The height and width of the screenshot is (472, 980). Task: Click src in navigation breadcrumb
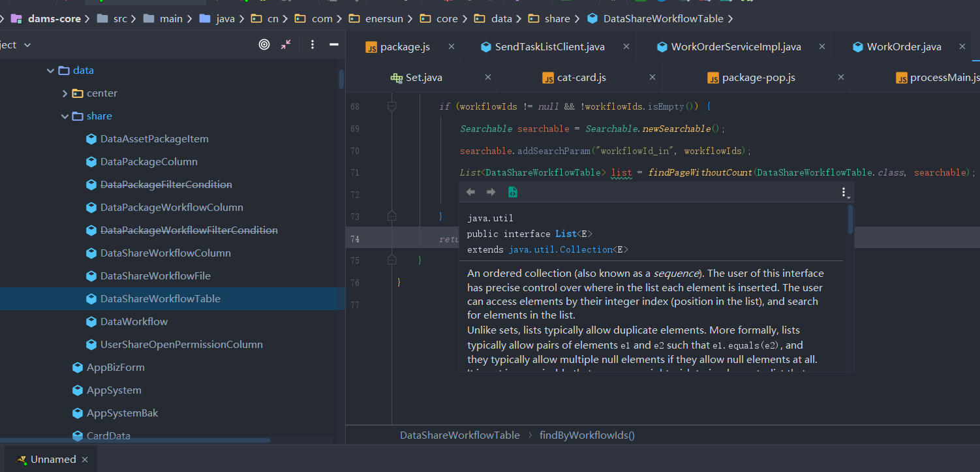coord(120,19)
